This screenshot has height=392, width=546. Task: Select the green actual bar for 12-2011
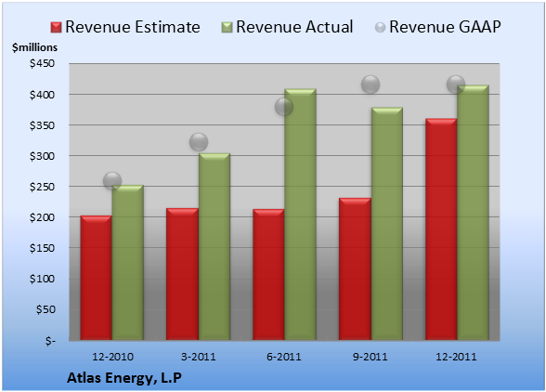pos(473,213)
